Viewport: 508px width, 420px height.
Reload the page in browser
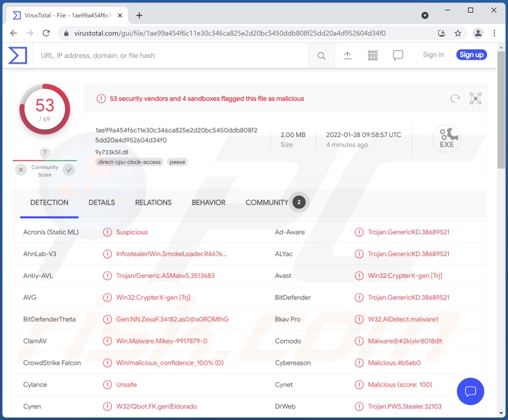pos(46,33)
